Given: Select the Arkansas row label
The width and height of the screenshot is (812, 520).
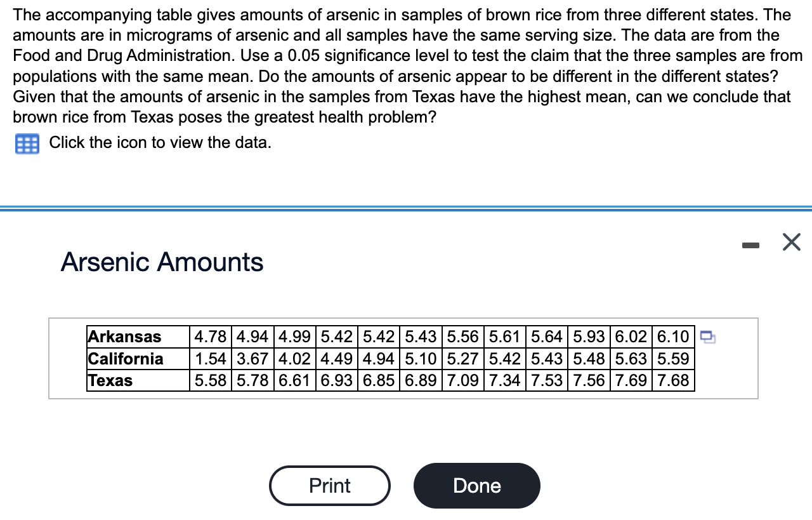Looking at the screenshot, I should click(x=124, y=337).
